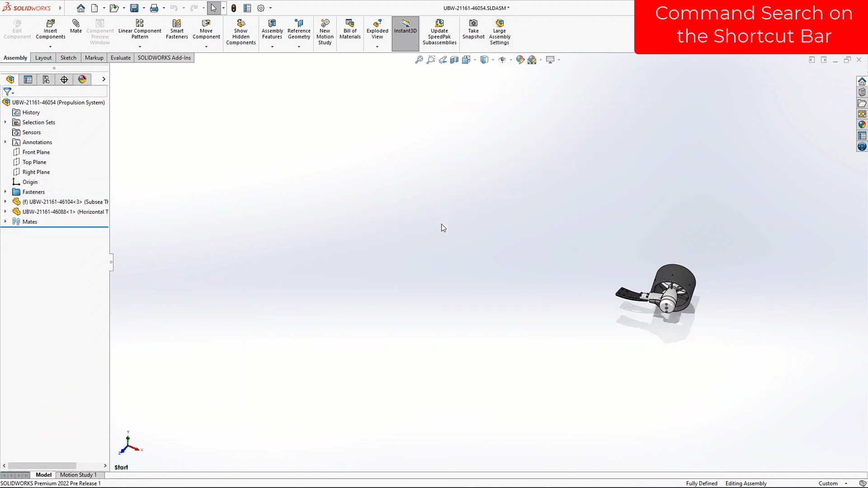
Task: Expand UBW-21161-46088 Horizontal component
Action: pos(5,211)
